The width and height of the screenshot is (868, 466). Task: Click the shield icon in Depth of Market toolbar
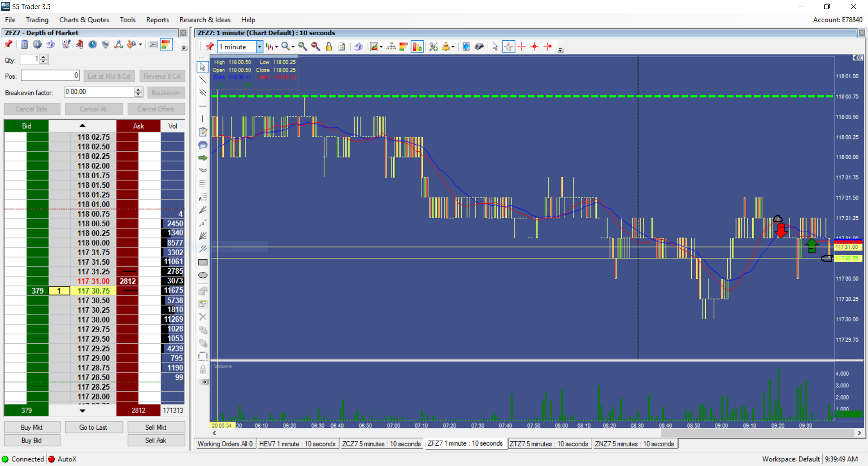(x=106, y=44)
